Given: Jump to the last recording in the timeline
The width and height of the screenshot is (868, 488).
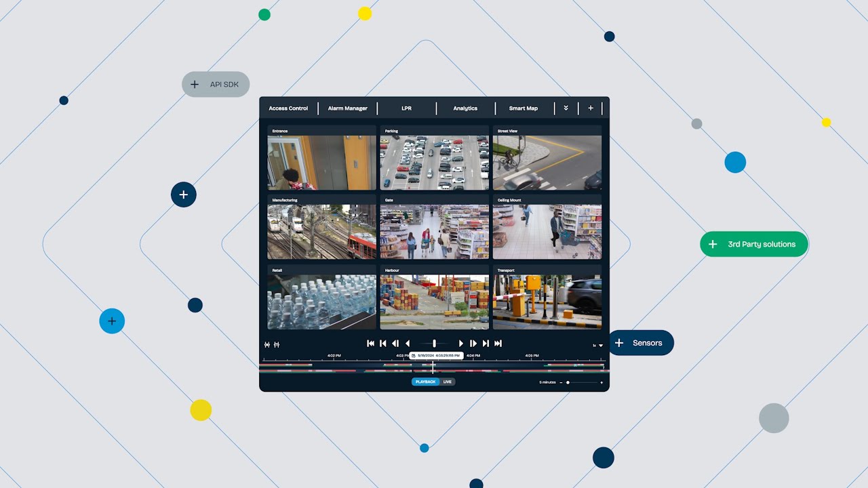Looking at the screenshot, I should click(x=498, y=344).
